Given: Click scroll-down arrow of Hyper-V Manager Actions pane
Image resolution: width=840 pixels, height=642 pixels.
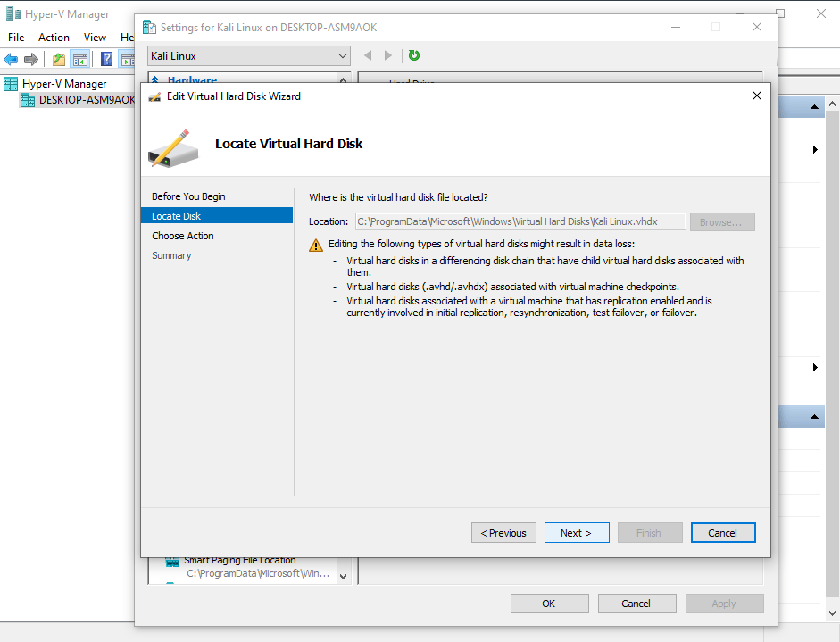Looking at the screenshot, I should tap(832, 613).
